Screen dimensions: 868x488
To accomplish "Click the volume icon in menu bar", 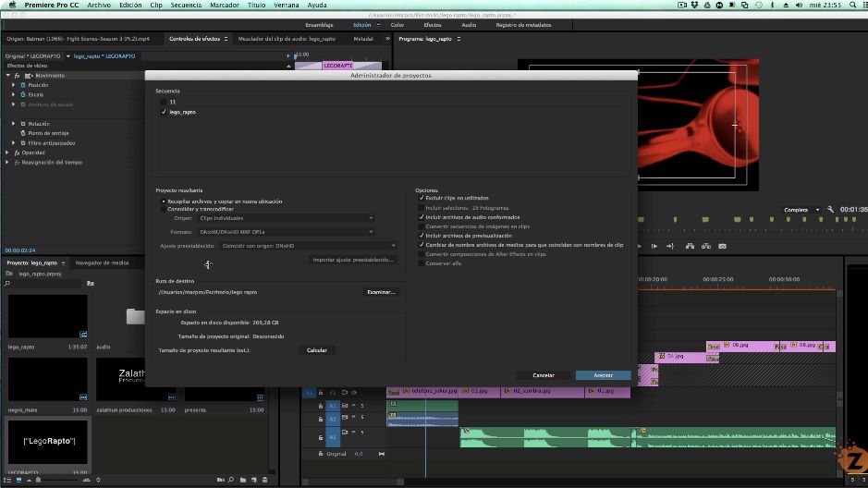I will click(x=799, y=5).
